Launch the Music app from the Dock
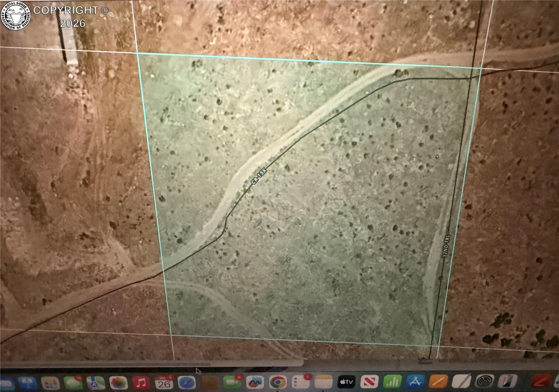Viewport: 559px width, 392px height. pyautogui.click(x=141, y=383)
